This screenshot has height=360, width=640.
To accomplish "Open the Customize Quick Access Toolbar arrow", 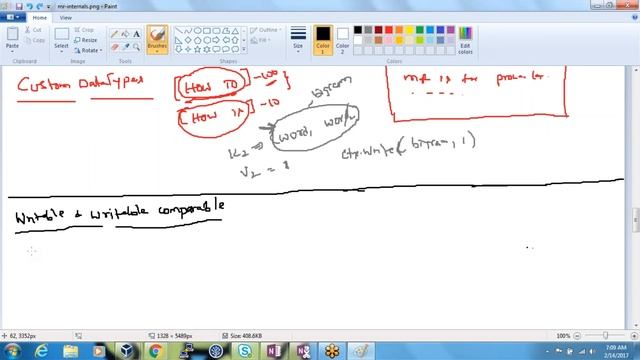I will click(49, 7).
